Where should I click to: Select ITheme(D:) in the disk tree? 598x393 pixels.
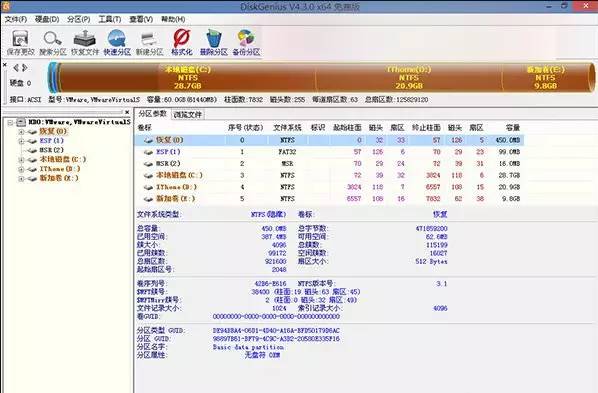pyautogui.click(x=60, y=169)
